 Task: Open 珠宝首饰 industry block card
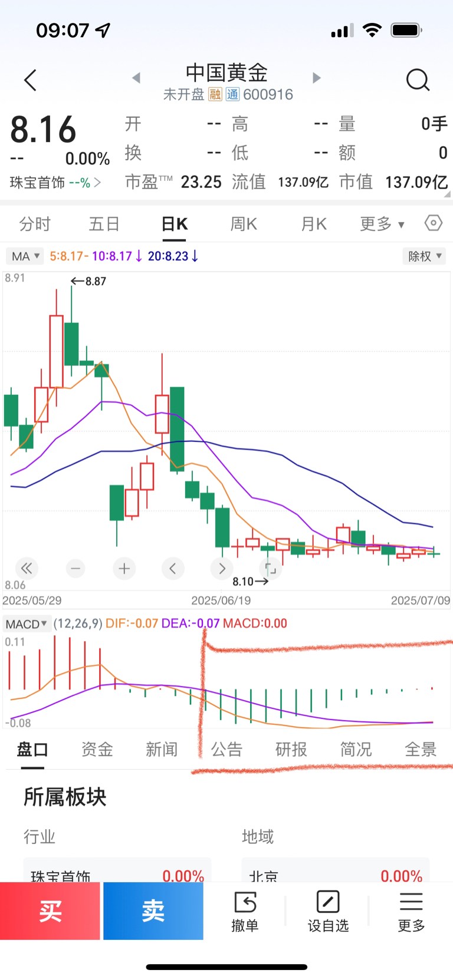pos(117,870)
